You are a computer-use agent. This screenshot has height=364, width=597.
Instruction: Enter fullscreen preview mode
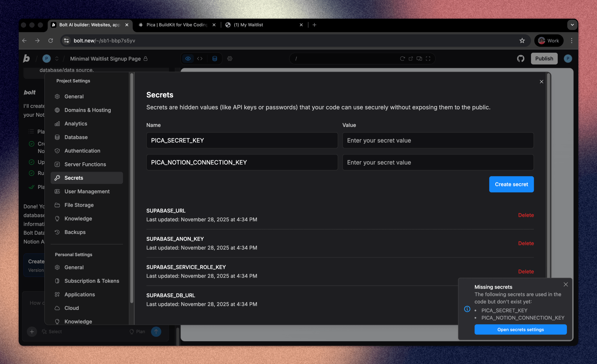[428, 59]
